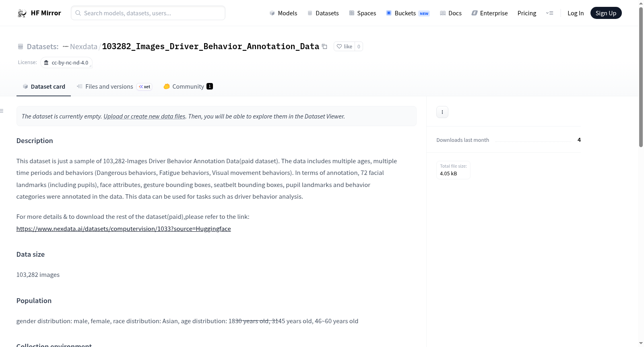Open the Enterprise page
This screenshot has height=347, width=644.
pos(489,13)
